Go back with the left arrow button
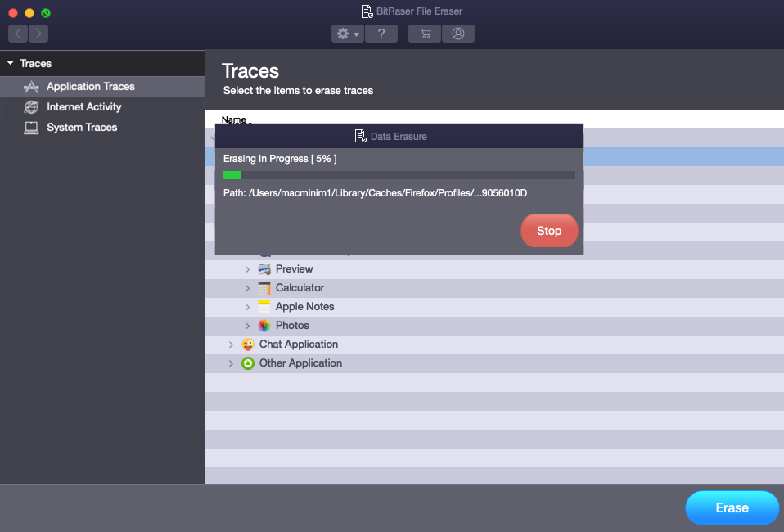784x532 pixels. coord(18,34)
